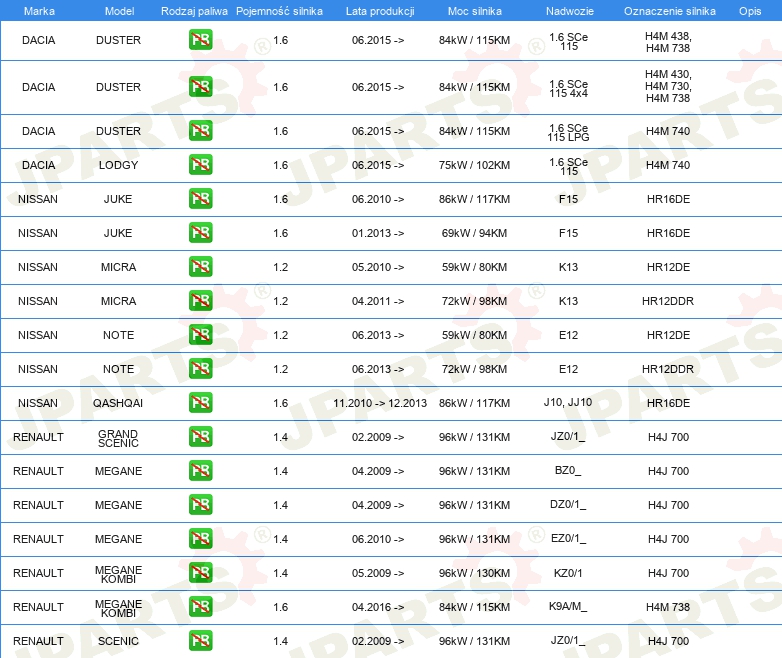This screenshot has height=658, width=782.
Task: Click 'K13' in Micra 72kW row
Action: [568, 301]
